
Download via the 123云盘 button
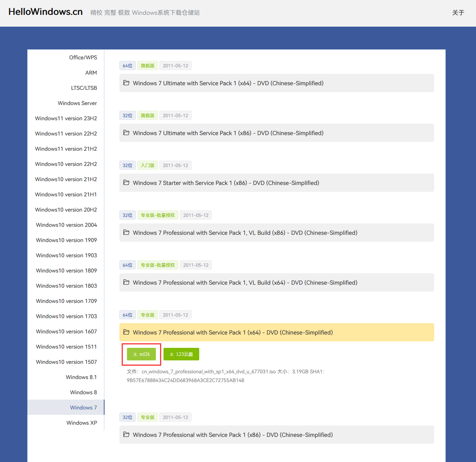click(x=181, y=354)
